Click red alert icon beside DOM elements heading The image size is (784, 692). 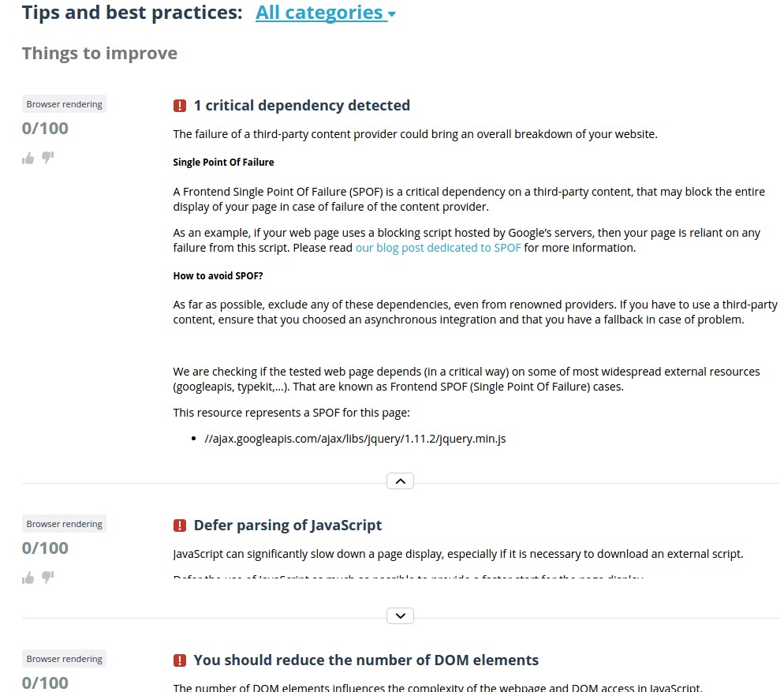coord(180,660)
